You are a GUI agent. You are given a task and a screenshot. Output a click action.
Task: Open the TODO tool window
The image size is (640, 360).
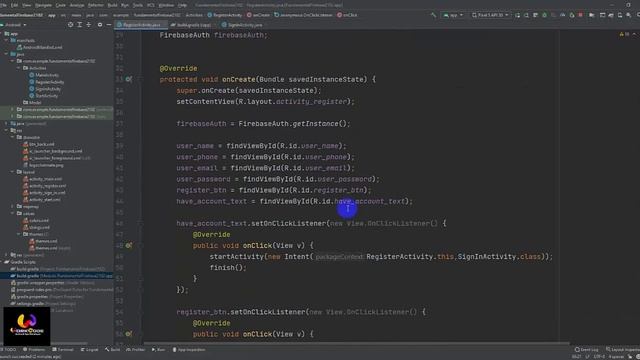click(x=8, y=350)
